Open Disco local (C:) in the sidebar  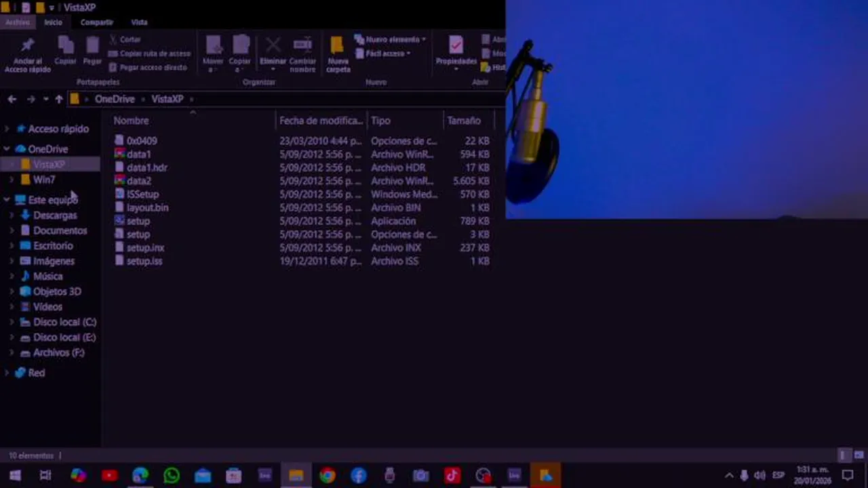coord(64,322)
